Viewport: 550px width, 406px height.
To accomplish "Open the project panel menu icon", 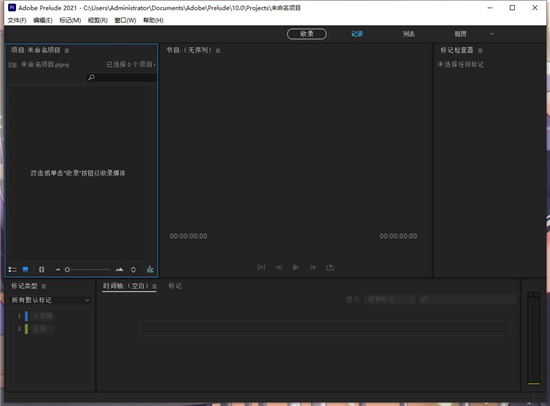I will coord(67,51).
